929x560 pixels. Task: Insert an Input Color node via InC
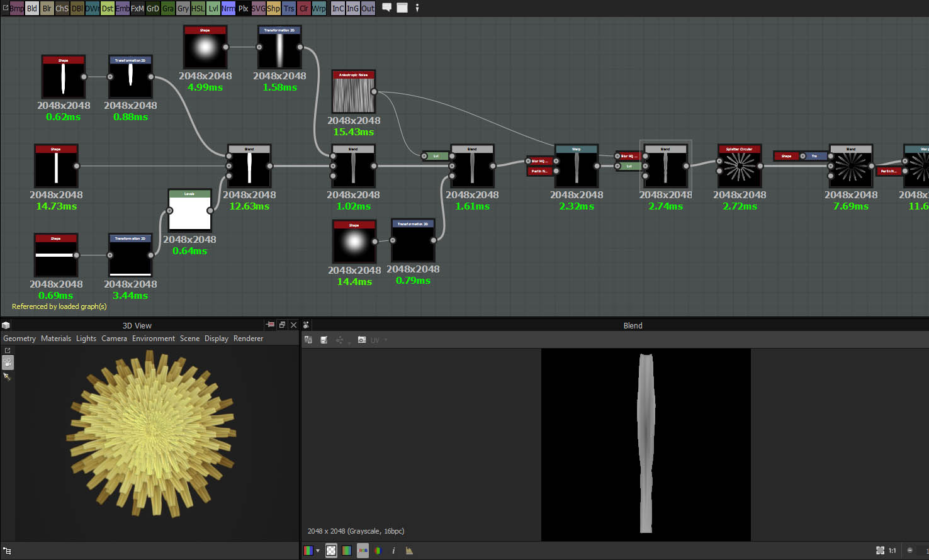[338, 8]
